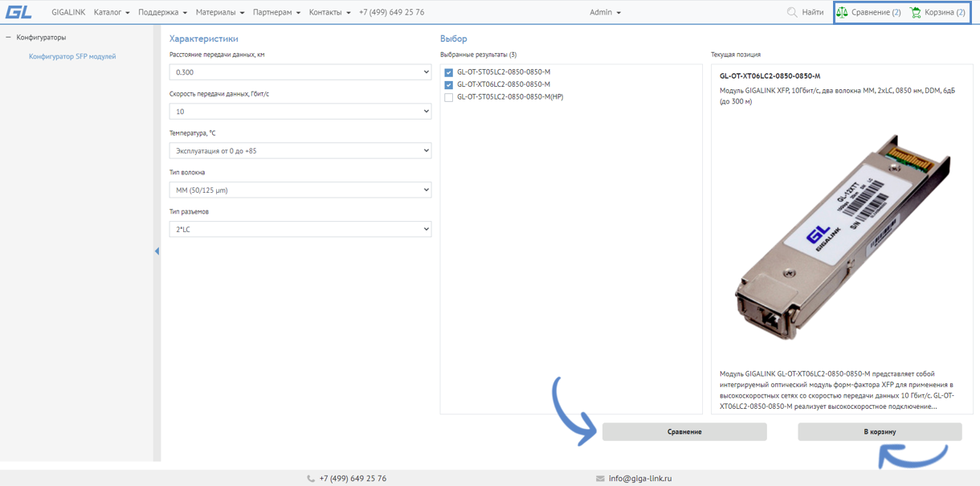Select the GL-OT-XT06LC2-0850-0850-M result label
The height and width of the screenshot is (486, 980).
click(x=504, y=84)
